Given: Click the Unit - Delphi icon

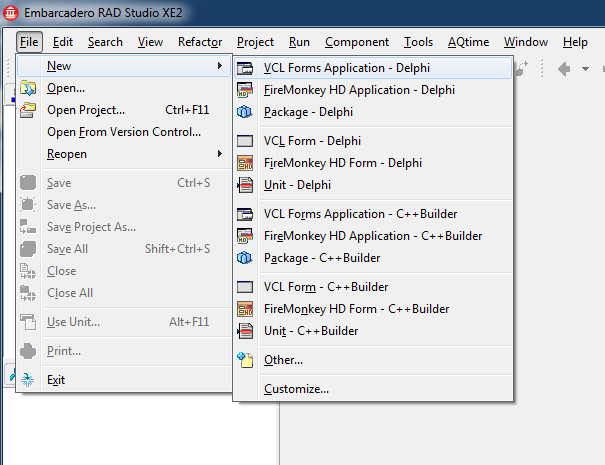Looking at the screenshot, I should coord(245,185).
